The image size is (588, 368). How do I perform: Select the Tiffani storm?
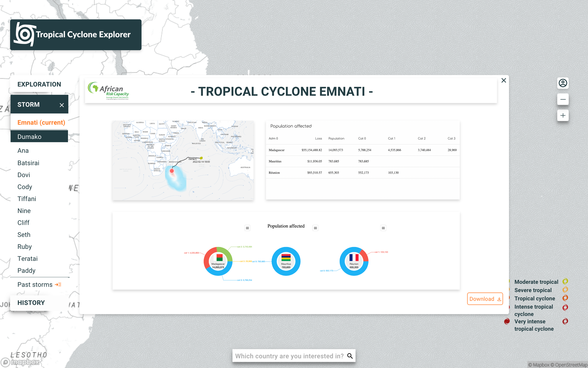[27, 199]
